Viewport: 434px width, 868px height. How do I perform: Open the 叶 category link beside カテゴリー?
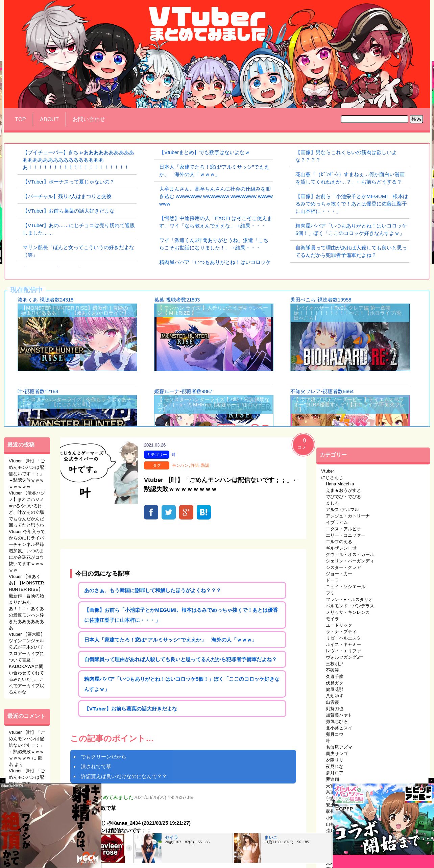(174, 455)
